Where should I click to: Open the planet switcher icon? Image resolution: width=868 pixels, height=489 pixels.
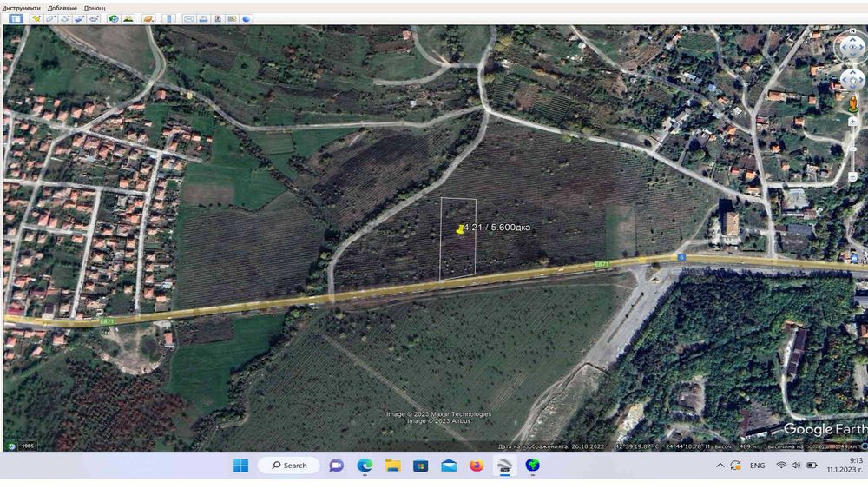(x=148, y=19)
